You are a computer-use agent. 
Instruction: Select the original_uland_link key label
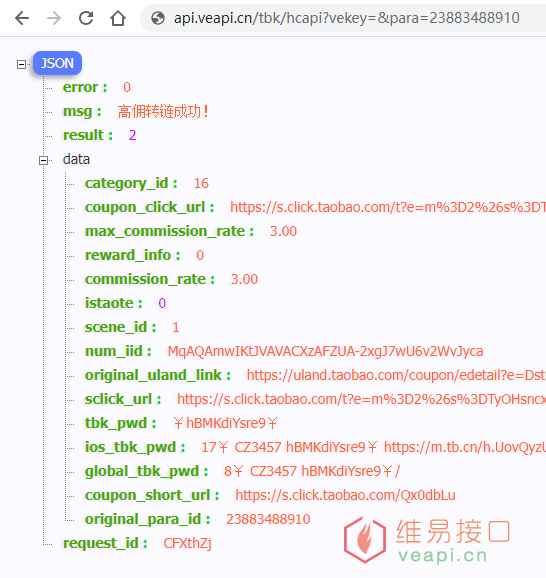[158, 375]
